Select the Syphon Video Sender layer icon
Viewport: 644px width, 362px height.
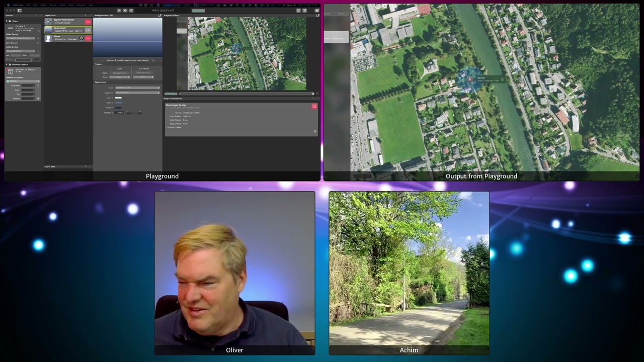(x=48, y=22)
